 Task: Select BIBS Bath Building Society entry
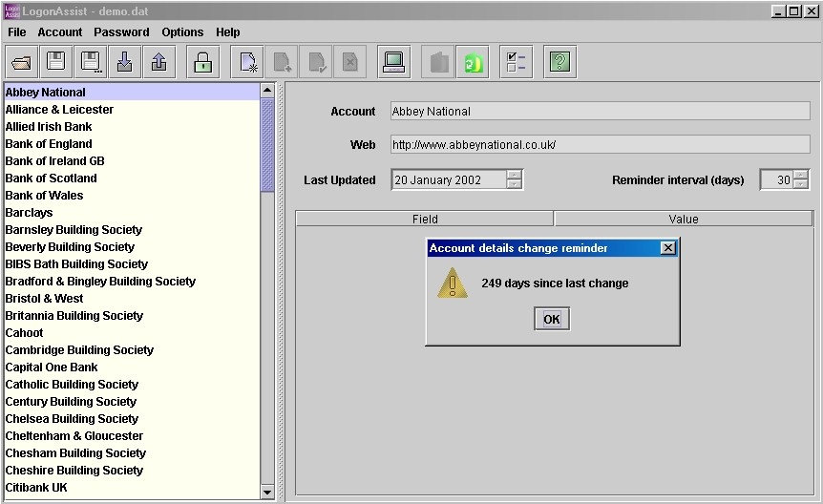click(133, 264)
